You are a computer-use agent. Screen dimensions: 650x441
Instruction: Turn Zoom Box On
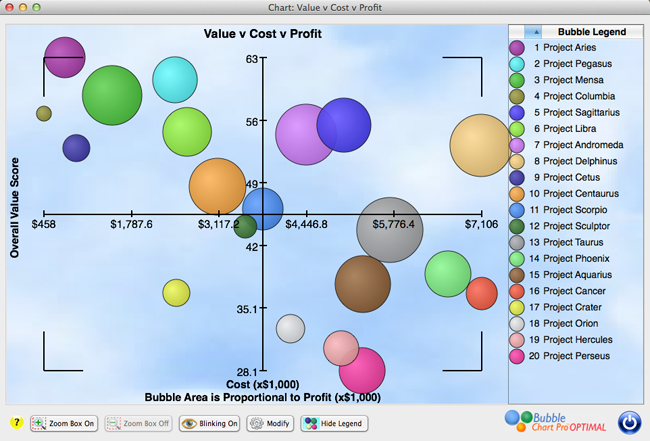65,424
